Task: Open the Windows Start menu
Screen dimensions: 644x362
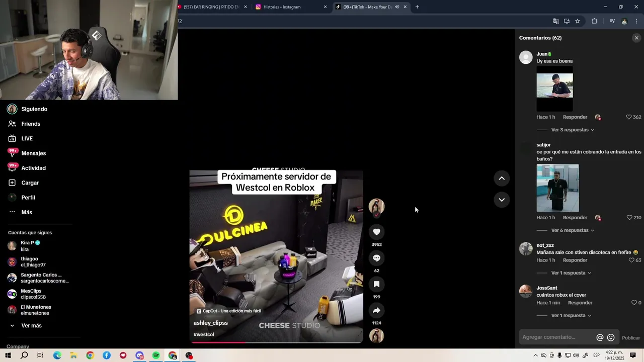Action: pos(8,355)
